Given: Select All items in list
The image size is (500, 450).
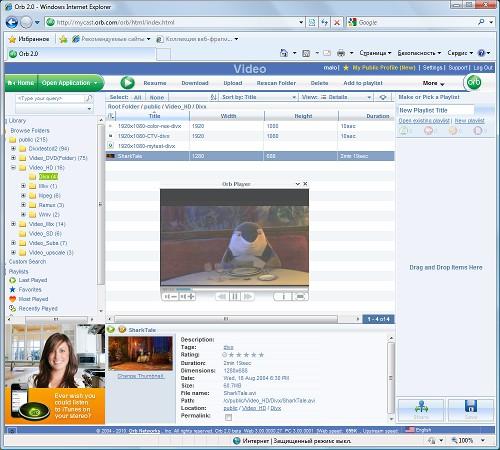Looking at the screenshot, I should coord(137,97).
